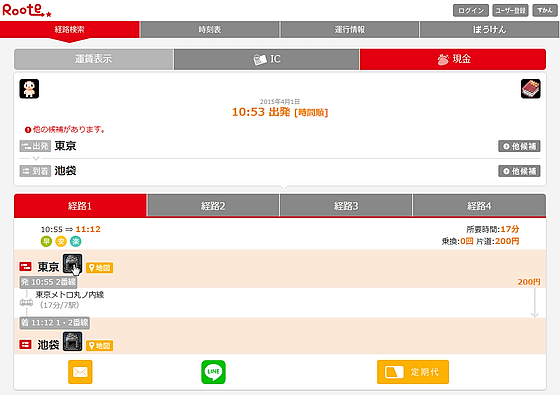Open the 地図 map pin for 池袋

click(100, 345)
